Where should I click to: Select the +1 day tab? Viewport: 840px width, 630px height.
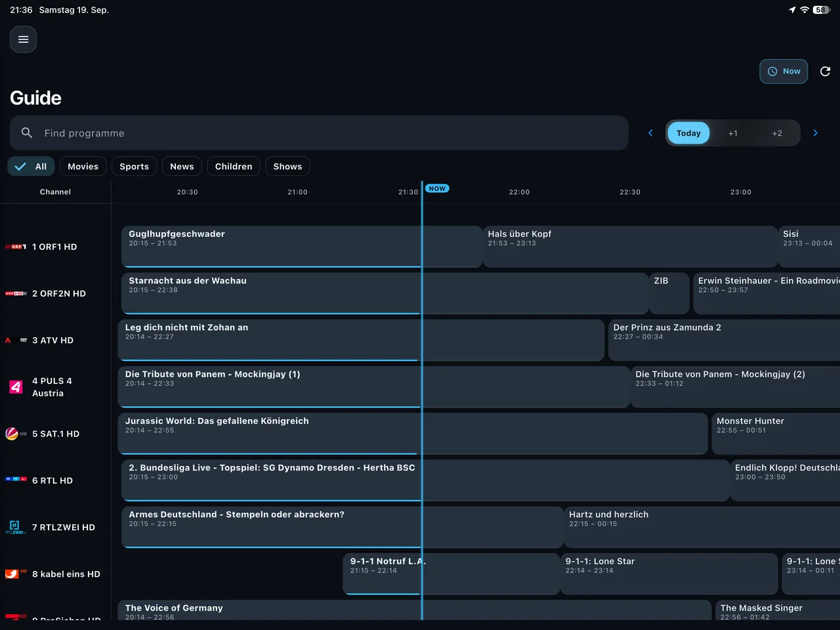click(x=733, y=133)
